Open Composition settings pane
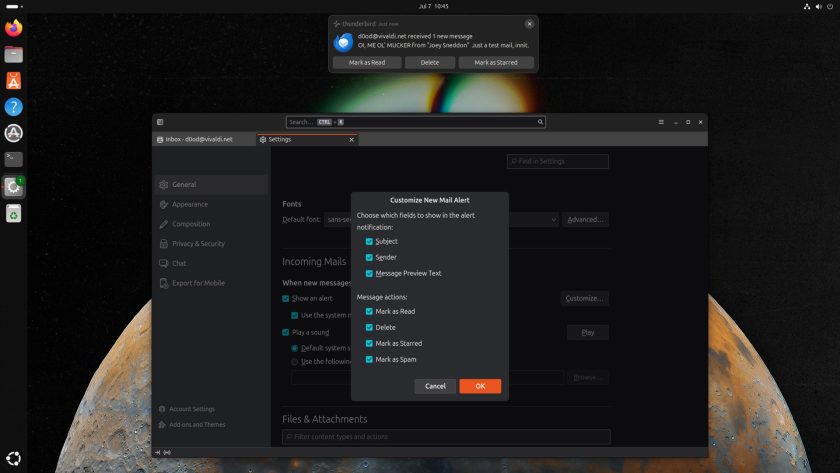840x473 pixels. pyautogui.click(x=211, y=224)
